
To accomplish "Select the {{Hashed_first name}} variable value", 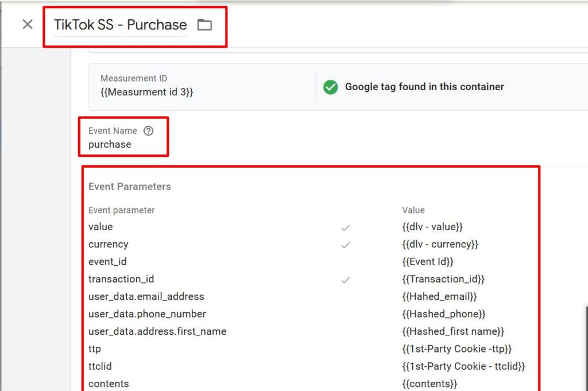I will coord(453,331).
